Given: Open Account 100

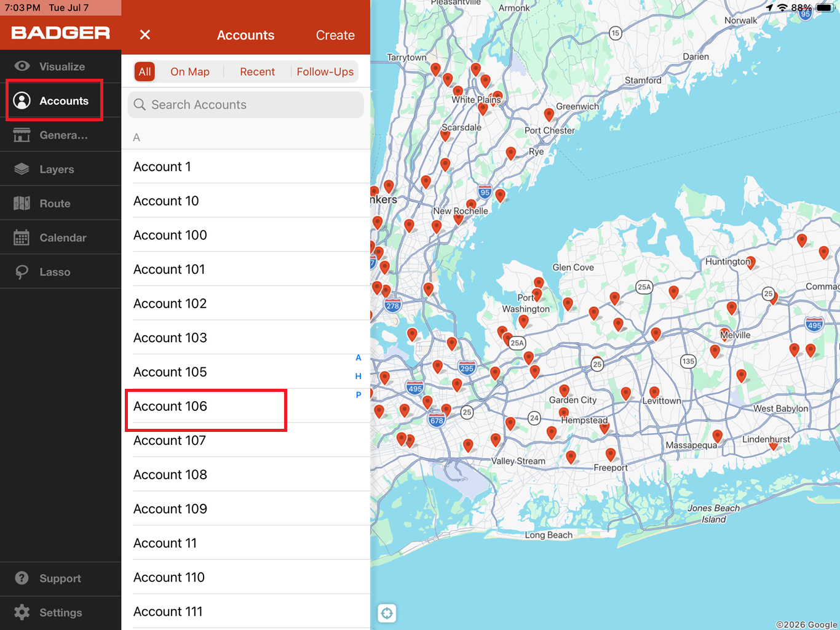Looking at the screenshot, I should coord(246,235).
